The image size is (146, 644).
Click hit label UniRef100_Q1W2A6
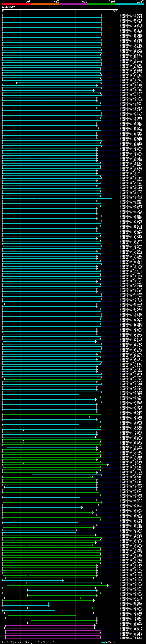pos(131,306)
